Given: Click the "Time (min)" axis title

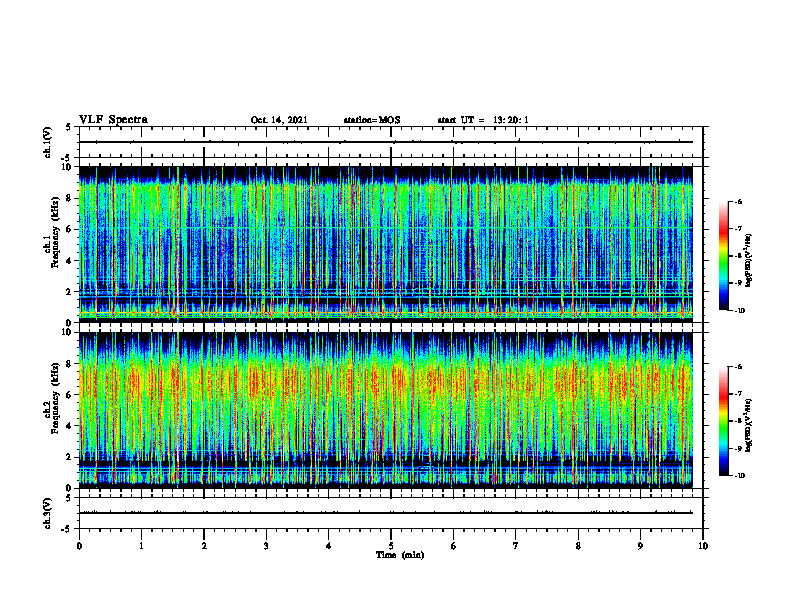Looking at the screenshot, I should [x=400, y=555].
